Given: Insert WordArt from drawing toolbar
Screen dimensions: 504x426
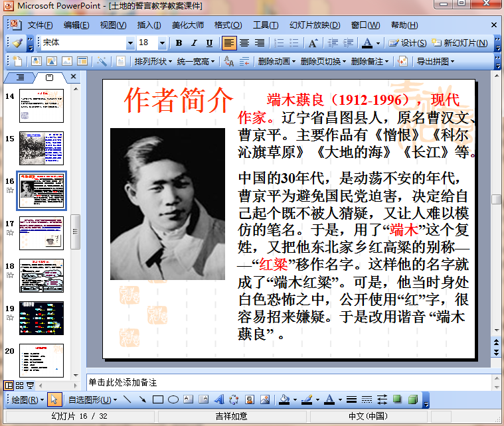Looking at the screenshot, I should pos(219,399).
